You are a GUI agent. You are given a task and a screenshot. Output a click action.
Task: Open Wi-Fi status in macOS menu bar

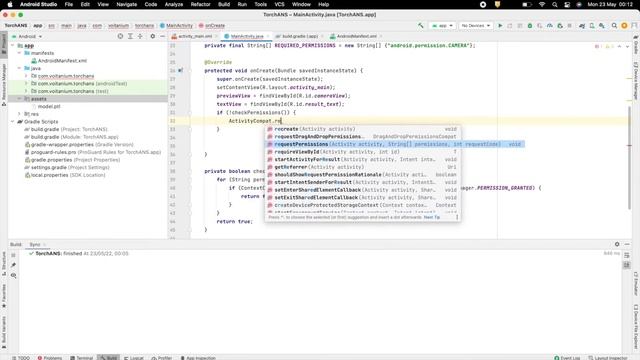(x=542, y=4)
